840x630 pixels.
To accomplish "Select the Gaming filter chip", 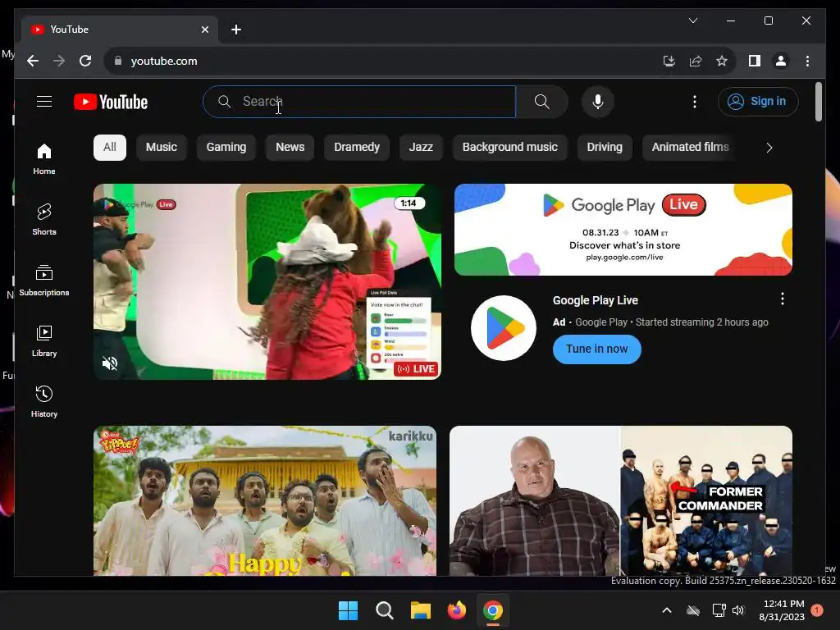I will click(226, 148).
